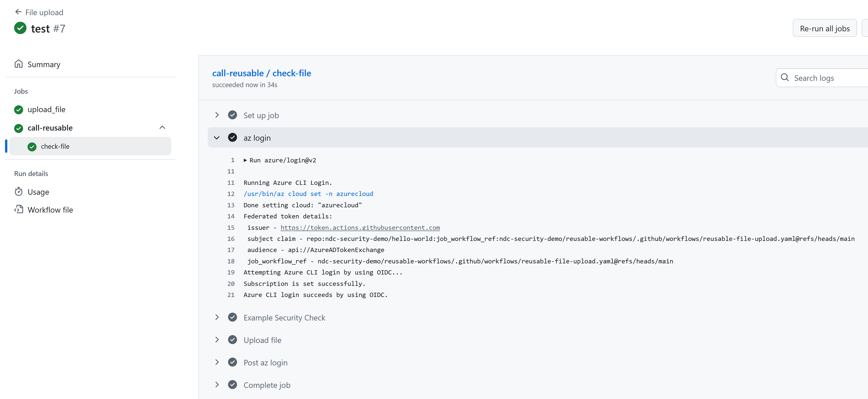Expand the Set up job step
The height and width of the screenshot is (399, 868).
pyautogui.click(x=217, y=115)
